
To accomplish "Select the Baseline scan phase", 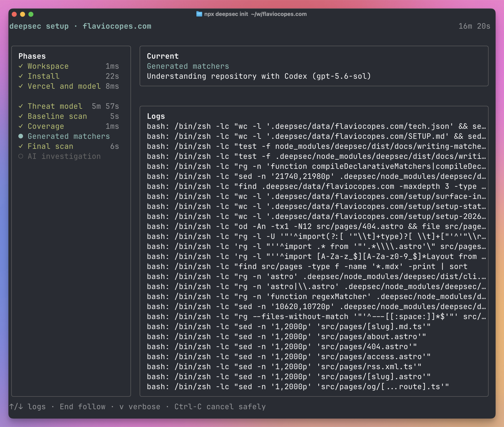I will [69, 116].
